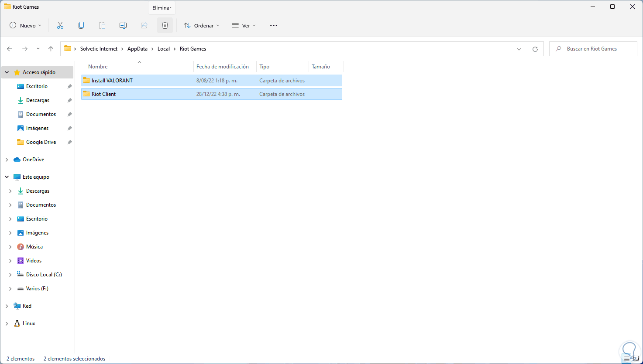Select the Install VALORANT folder name
This screenshot has height=364, width=643.
[112, 81]
